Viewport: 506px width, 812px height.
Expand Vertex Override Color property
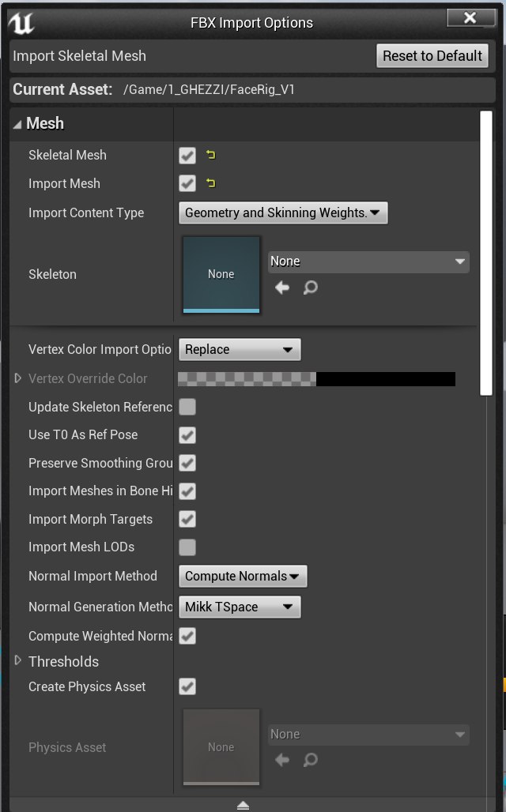(17, 378)
